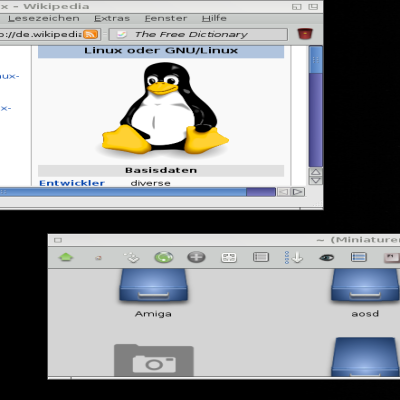Click the browser scroll-right arrow

tap(298, 192)
